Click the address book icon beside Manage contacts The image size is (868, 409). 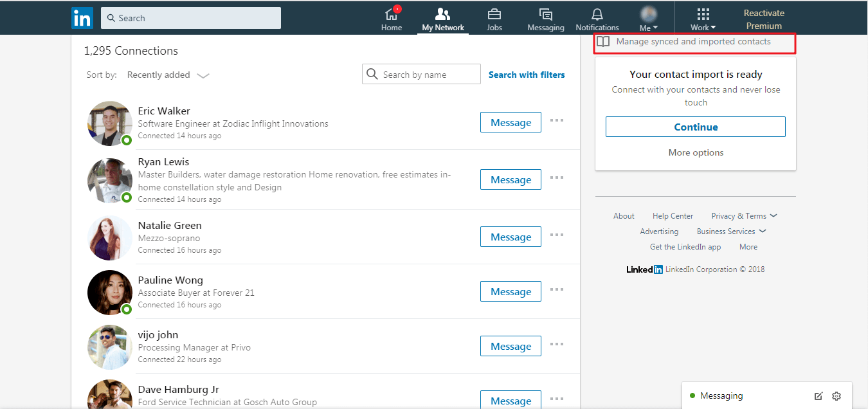[x=602, y=42]
